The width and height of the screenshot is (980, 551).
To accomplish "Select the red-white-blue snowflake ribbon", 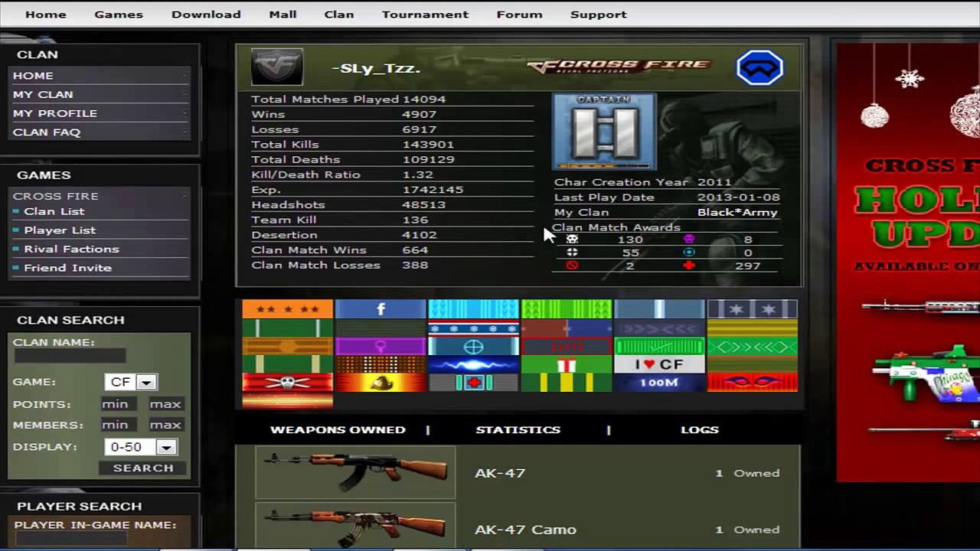I will [x=473, y=328].
